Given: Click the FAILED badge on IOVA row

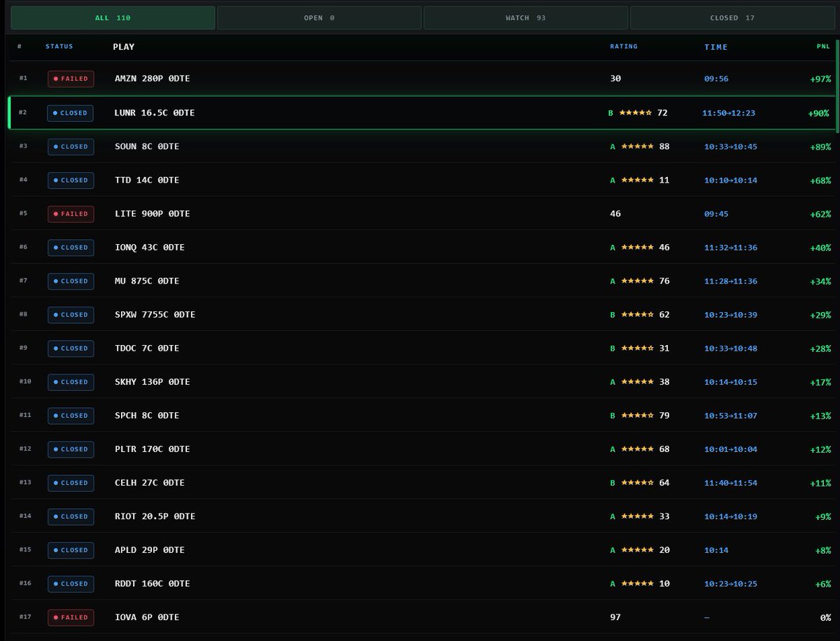Looking at the screenshot, I should point(71,617).
